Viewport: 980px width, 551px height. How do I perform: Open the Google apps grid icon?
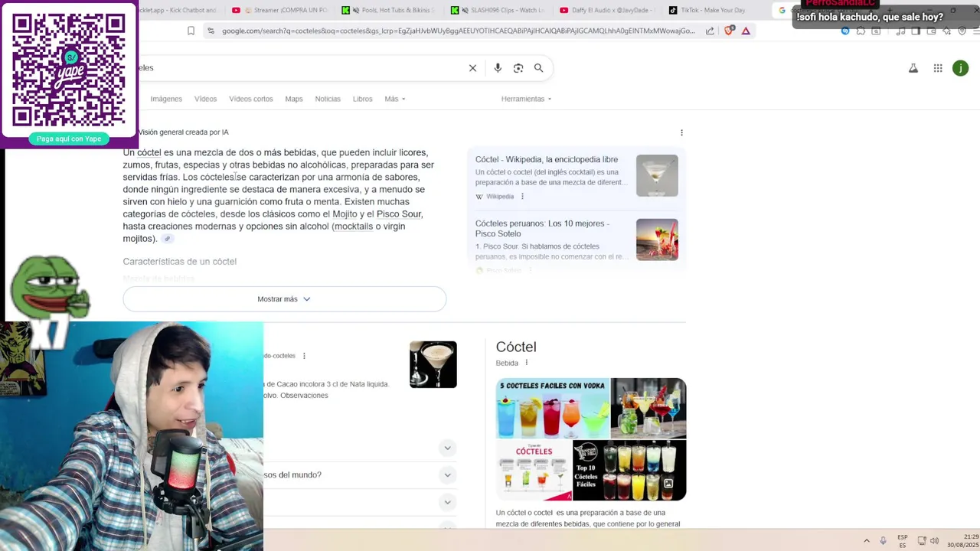click(938, 68)
